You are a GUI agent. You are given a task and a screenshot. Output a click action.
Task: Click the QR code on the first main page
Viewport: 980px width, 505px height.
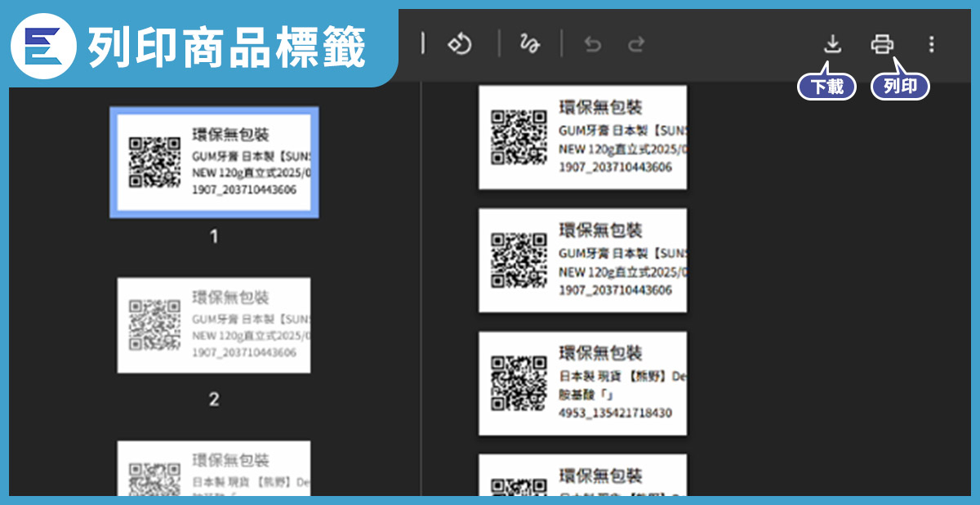(519, 137)
